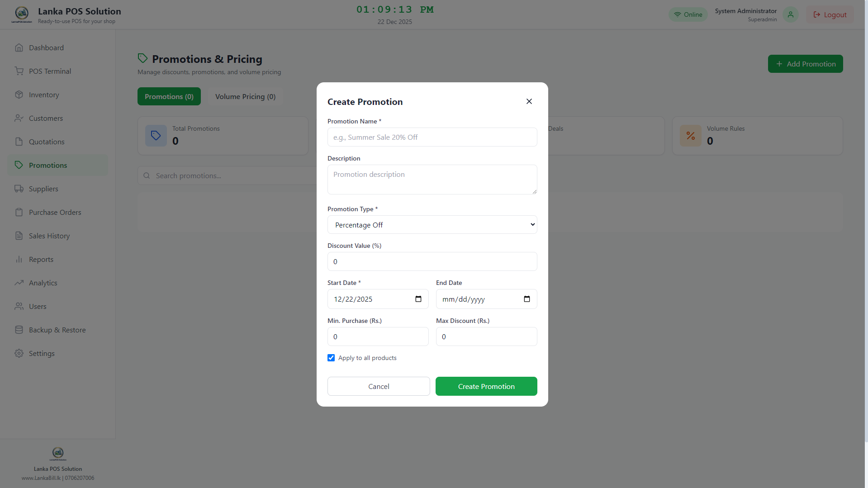The height and width of the screenshot is (488, 868).
Task: Click the Suppliers truck icon
Action: (x=19, y=189)
